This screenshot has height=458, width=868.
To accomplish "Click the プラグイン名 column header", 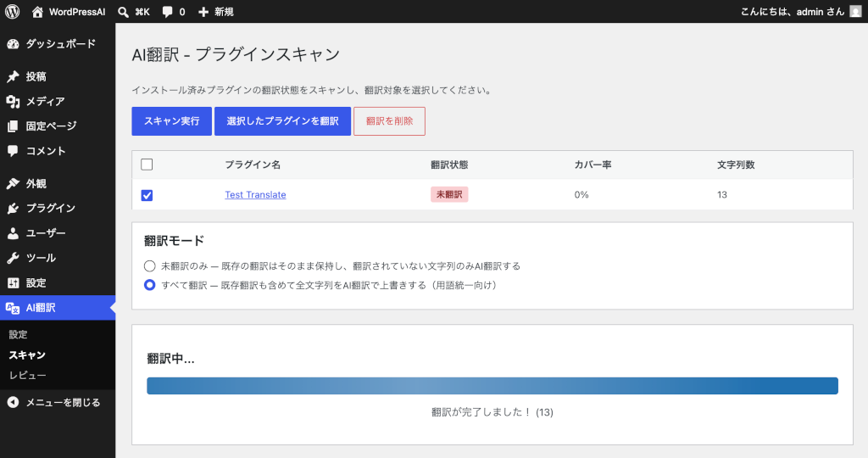I will [x=253, y=165].
